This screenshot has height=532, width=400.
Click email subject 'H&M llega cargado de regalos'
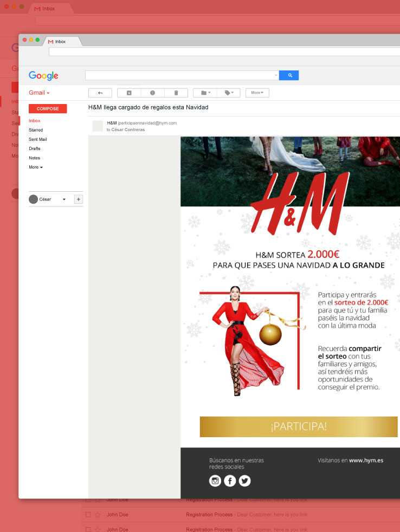click(148, 107)
